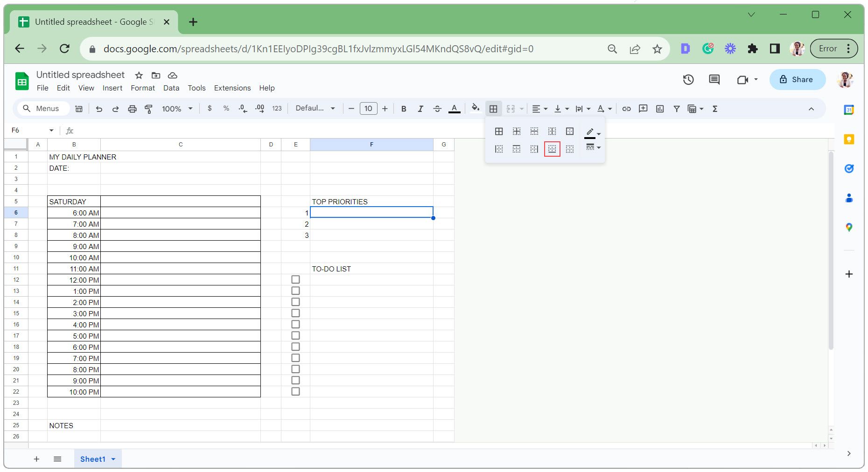Apply all borders in border menu

coord(499,132)
